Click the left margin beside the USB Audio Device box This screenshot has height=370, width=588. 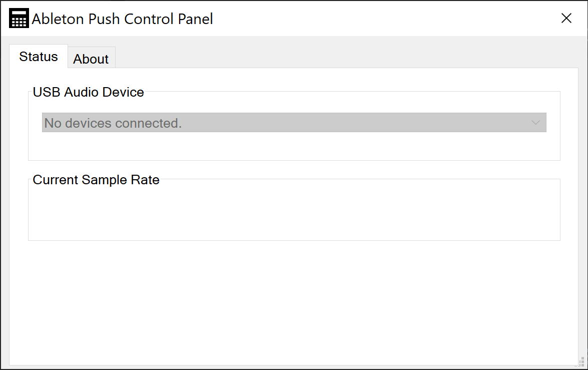19,125
